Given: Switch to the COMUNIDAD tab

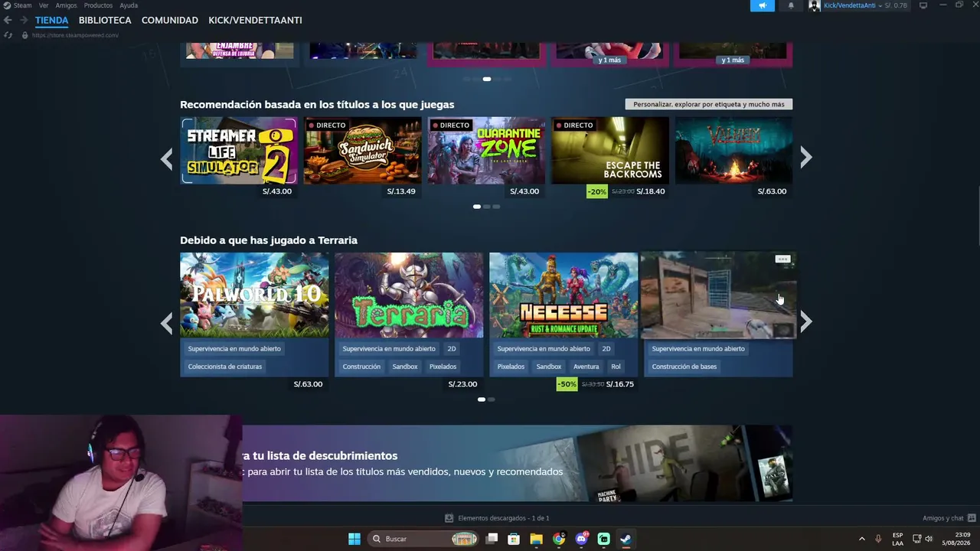Looking at the screenshot, I should tap(170, 21).
